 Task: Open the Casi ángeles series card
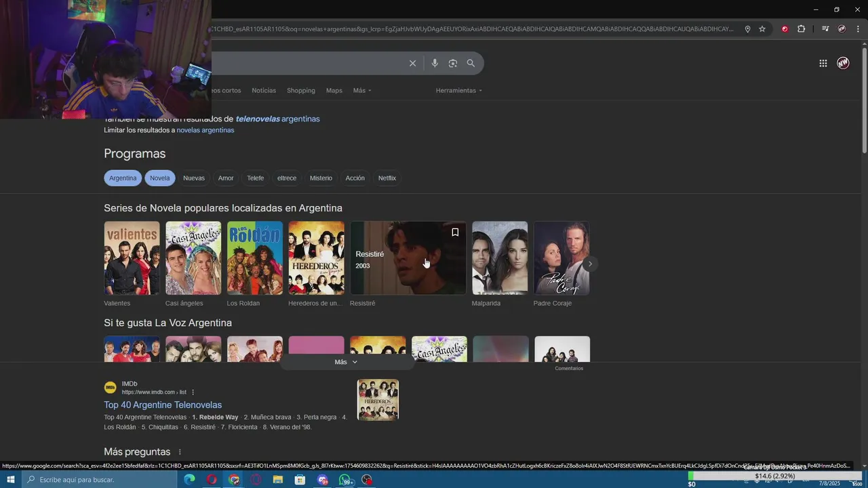coord(193,258)
